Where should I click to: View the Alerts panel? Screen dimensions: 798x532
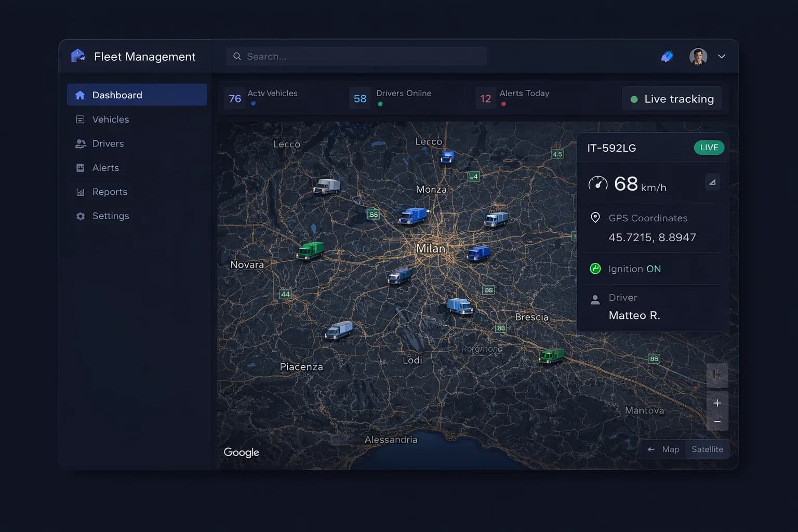click(81, 167)
